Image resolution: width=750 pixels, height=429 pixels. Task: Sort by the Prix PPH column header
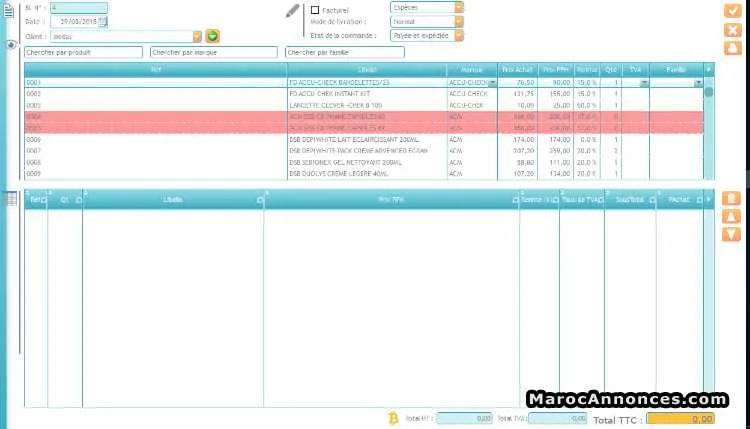555,70
